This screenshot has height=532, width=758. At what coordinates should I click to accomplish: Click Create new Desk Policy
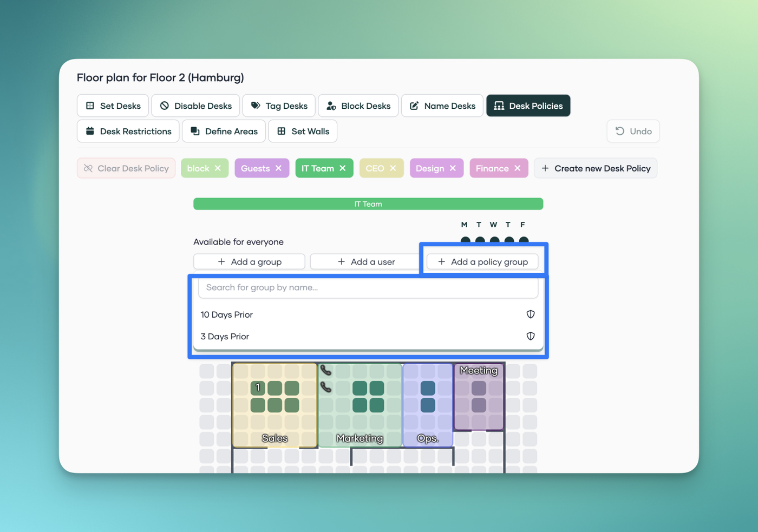click(x=596, y=168)
